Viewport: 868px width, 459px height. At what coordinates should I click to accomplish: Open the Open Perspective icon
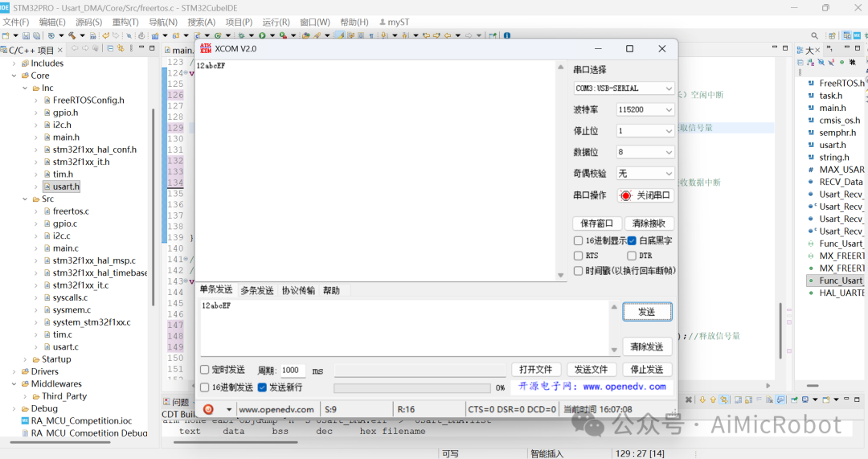coord(832,36)
